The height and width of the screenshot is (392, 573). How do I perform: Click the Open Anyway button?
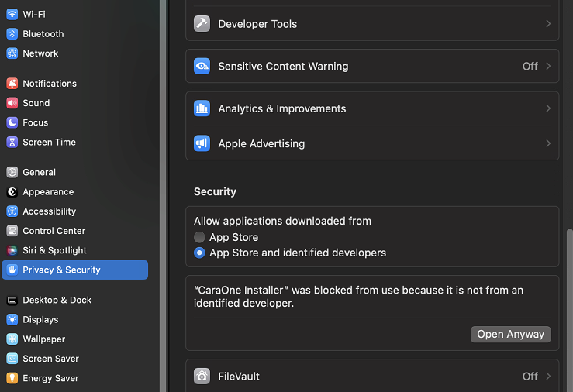click(510, 335)
